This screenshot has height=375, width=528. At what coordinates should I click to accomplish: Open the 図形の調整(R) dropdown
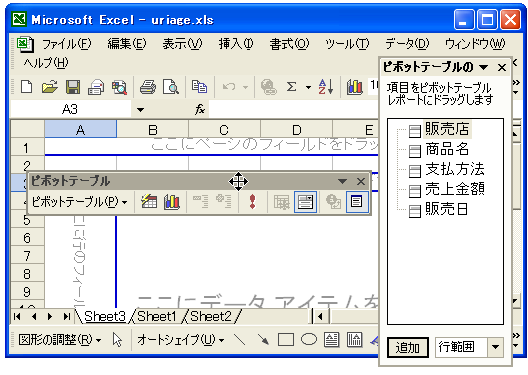(x=60, y=340)
